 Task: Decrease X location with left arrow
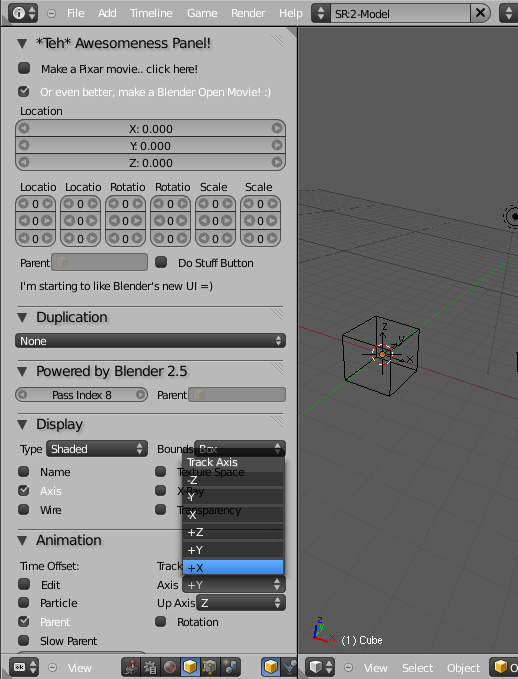(x=24, y=128)
